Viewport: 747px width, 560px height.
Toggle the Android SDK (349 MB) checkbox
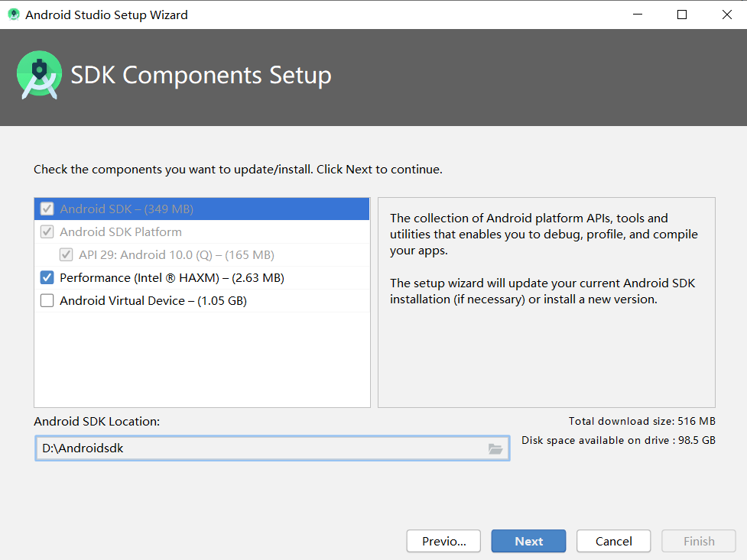coord(47,209)
